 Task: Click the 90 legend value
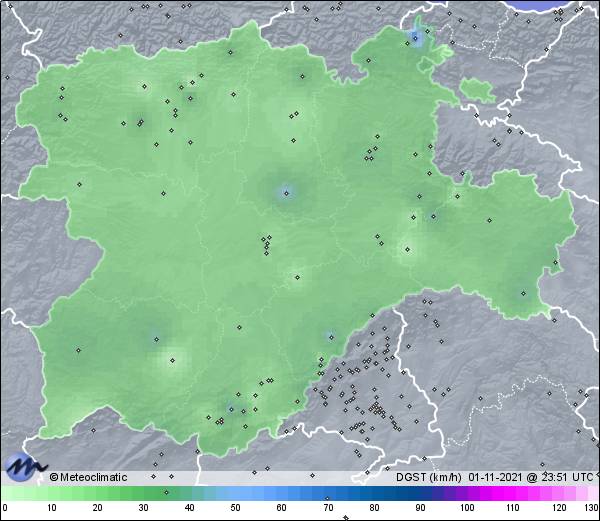coord(420,508)
